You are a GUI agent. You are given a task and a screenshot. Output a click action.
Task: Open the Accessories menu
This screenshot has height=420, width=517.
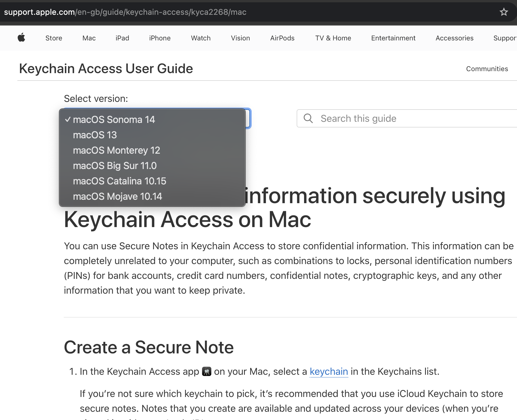coord(454,38)
